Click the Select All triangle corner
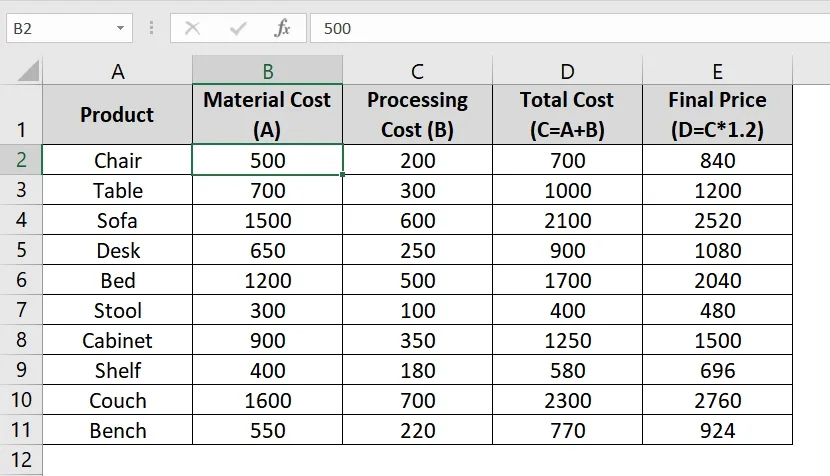 [x=28, y=71]
